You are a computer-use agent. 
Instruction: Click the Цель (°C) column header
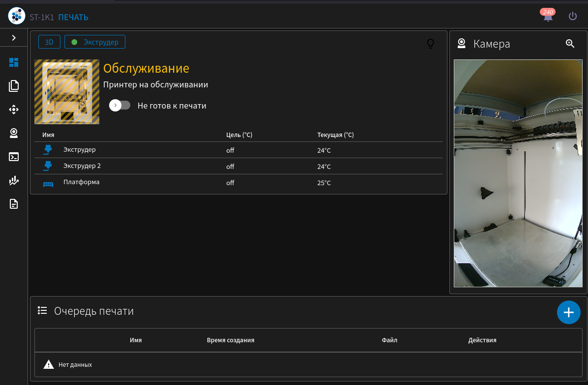[x=239, y=135]
